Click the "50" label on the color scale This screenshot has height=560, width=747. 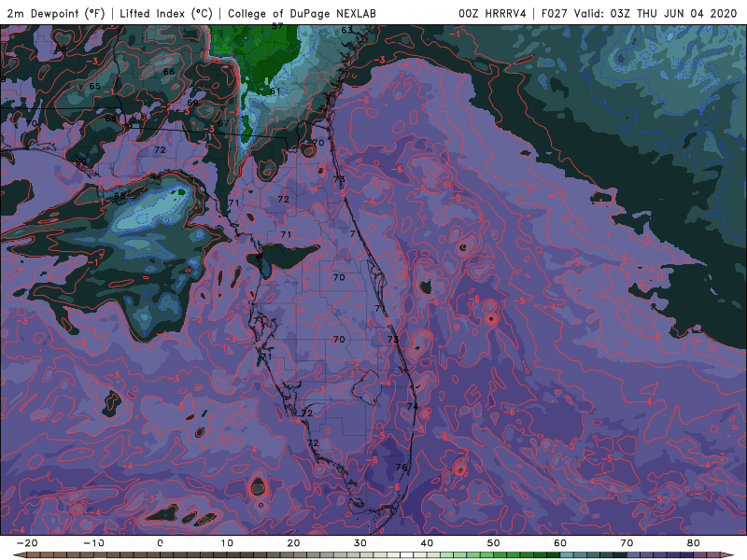pos(494,543)
